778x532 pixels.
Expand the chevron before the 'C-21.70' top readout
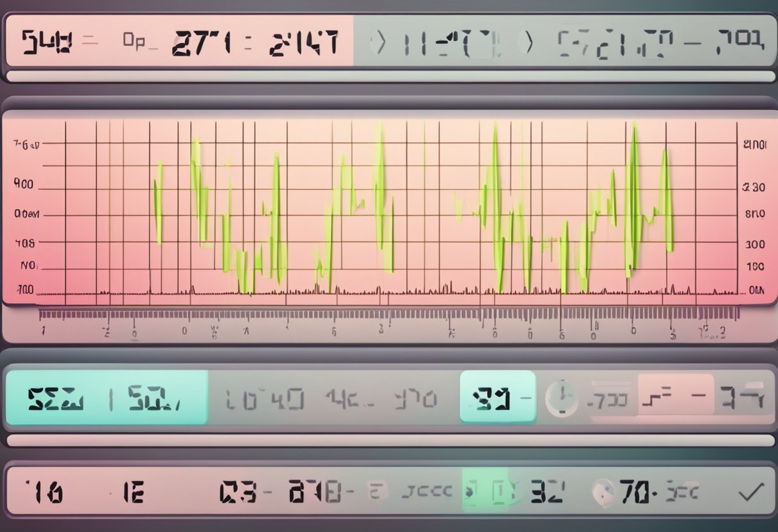click(527, 43)
